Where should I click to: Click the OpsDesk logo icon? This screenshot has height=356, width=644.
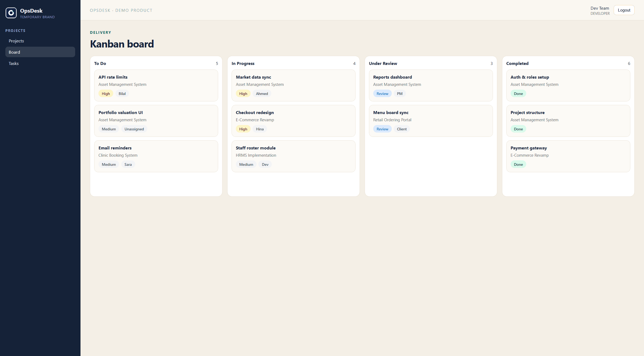click(11, 13)
